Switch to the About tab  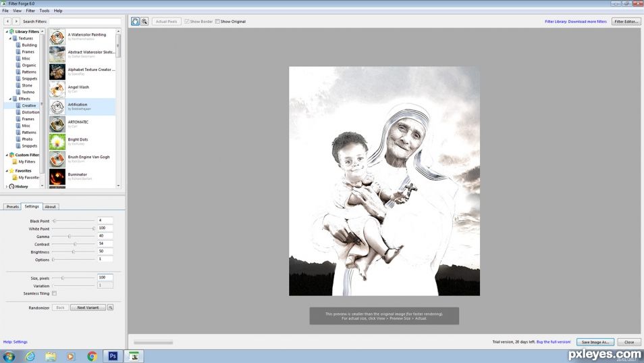[50, 207]
